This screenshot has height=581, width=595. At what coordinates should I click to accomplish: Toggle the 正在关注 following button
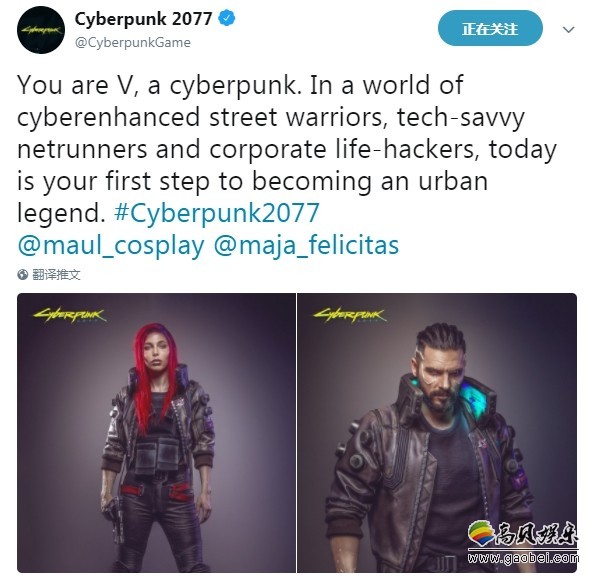point(490,28)
